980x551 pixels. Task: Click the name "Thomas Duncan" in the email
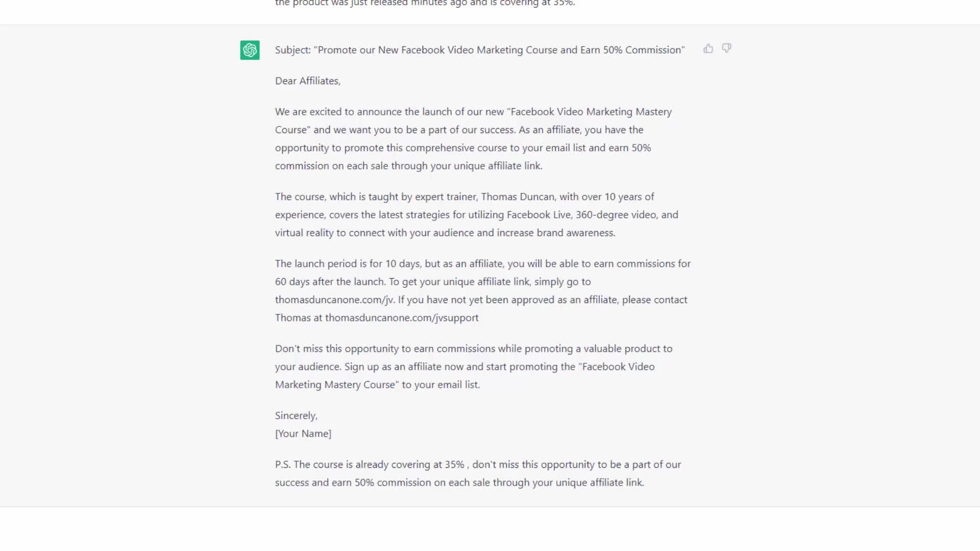click(518, 197)
